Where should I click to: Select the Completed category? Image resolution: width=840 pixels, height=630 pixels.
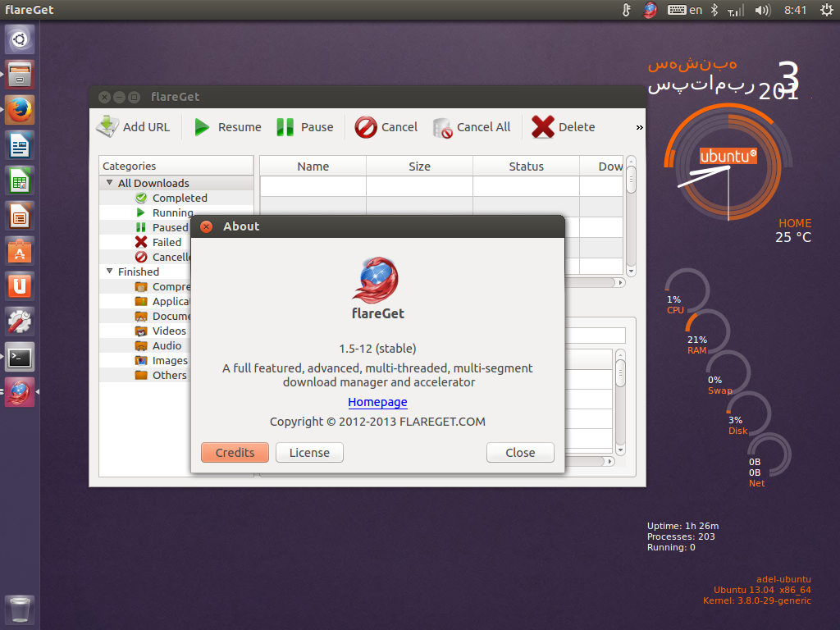click(x=179, y=198)
